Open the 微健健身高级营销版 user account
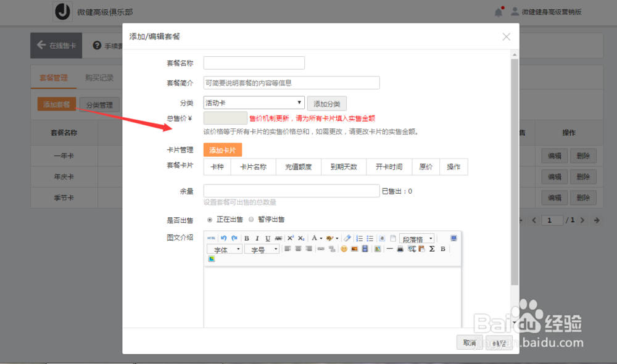 tap(546, 12)
